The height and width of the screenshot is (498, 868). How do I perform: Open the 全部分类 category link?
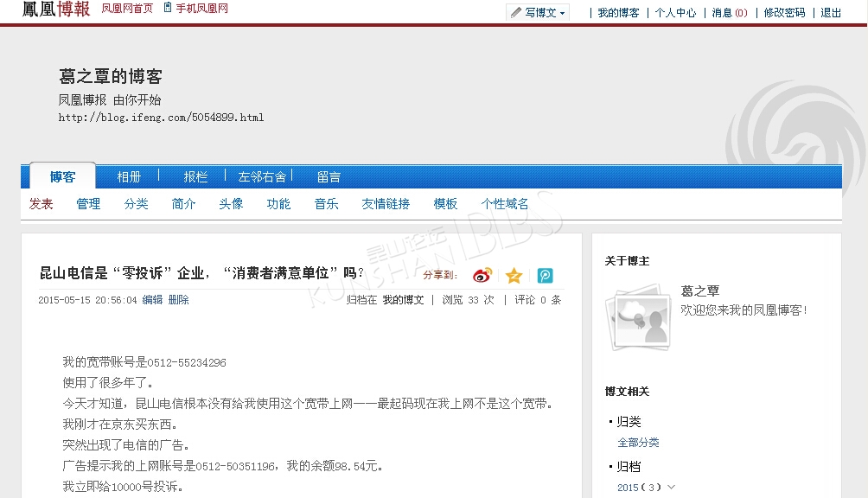638,443
